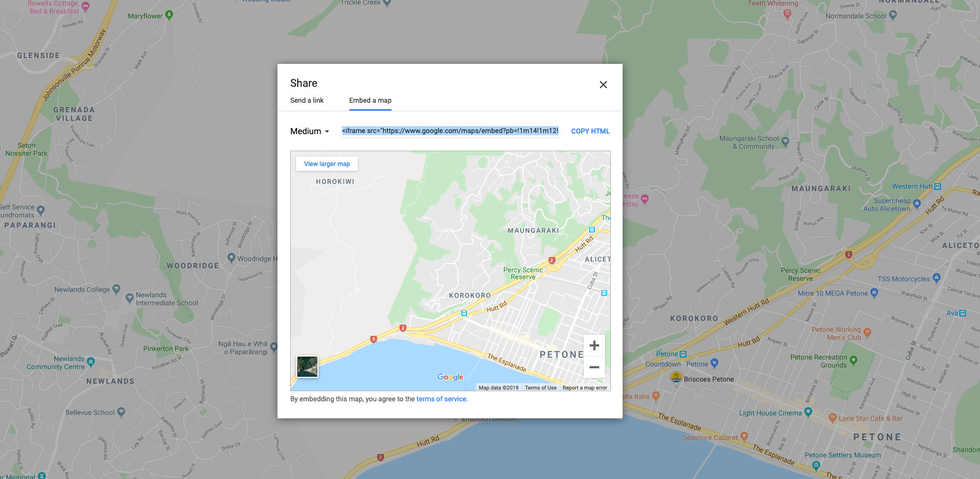Viewport: 980px width, 479px height.
Task: Click Report a map error
Action: [585, 387]
